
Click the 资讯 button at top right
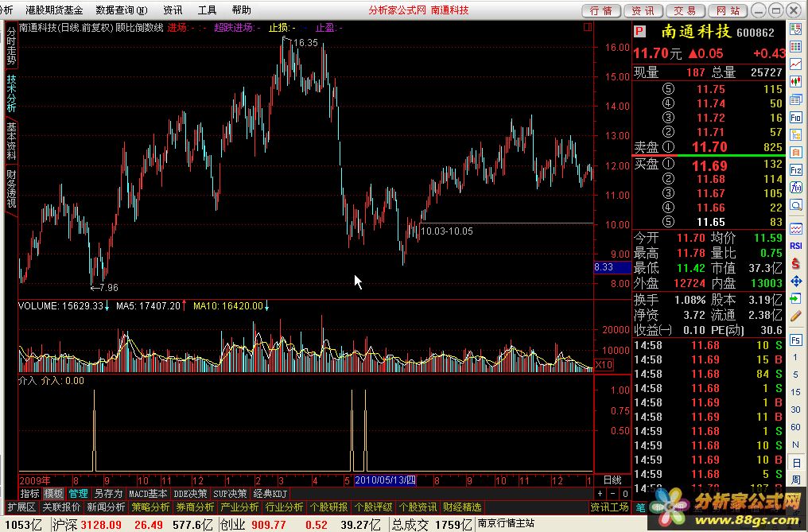click(643, 11)
